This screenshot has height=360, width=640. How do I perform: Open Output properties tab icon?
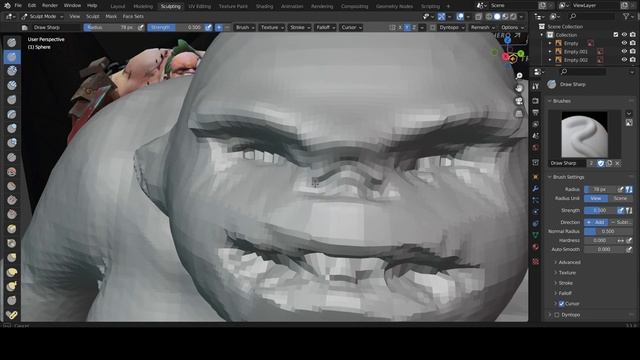[536, 113]
